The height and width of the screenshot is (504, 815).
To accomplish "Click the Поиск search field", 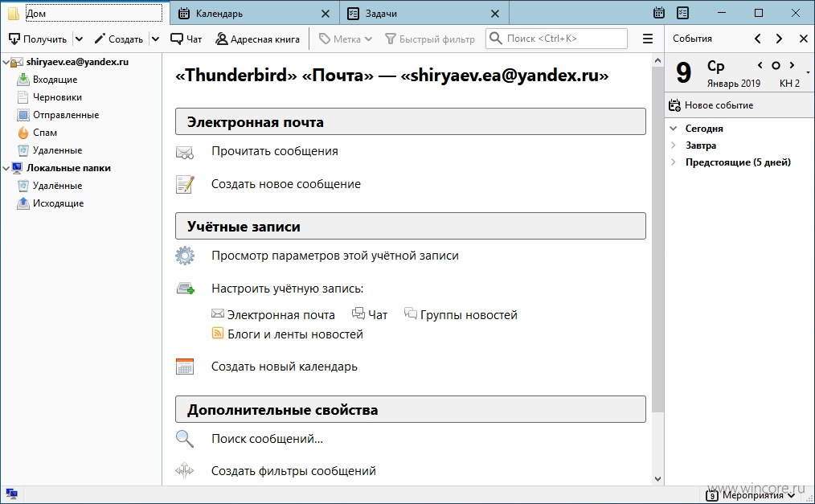I will (x=556, y=39).
